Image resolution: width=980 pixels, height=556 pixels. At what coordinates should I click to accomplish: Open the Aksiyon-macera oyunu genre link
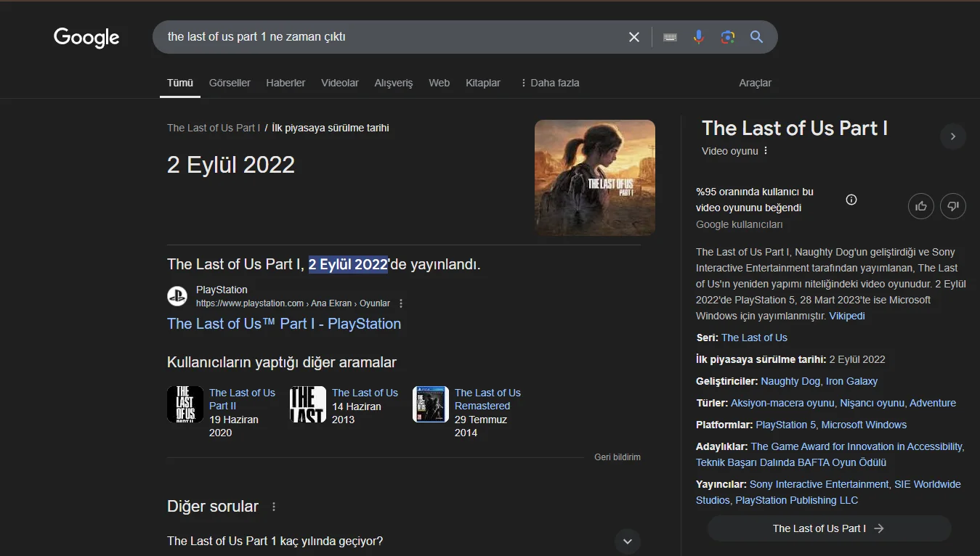point(782,403)
